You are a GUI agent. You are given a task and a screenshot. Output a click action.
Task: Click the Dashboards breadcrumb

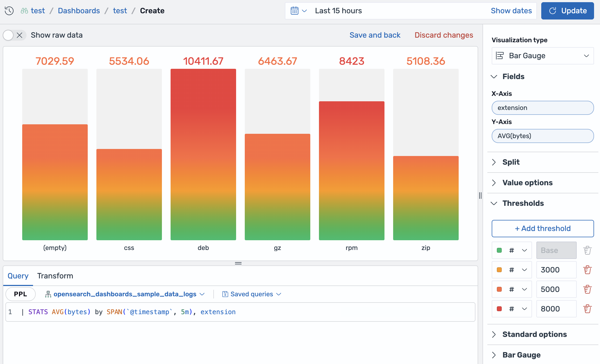79,11
